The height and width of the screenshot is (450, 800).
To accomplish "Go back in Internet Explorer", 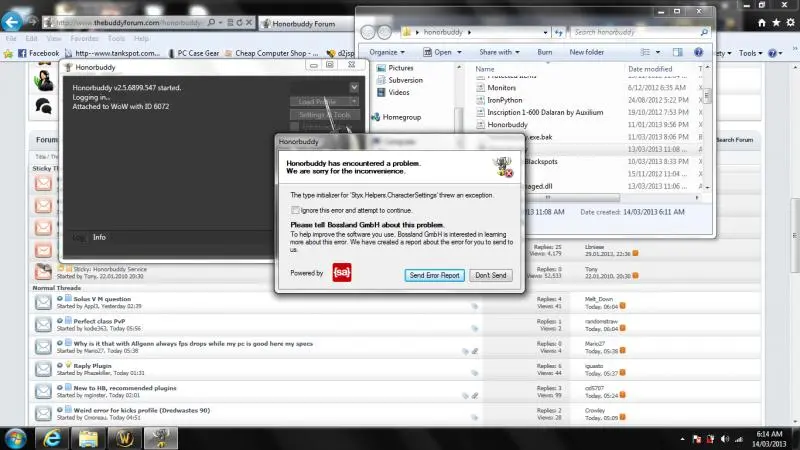I will 11,22.
